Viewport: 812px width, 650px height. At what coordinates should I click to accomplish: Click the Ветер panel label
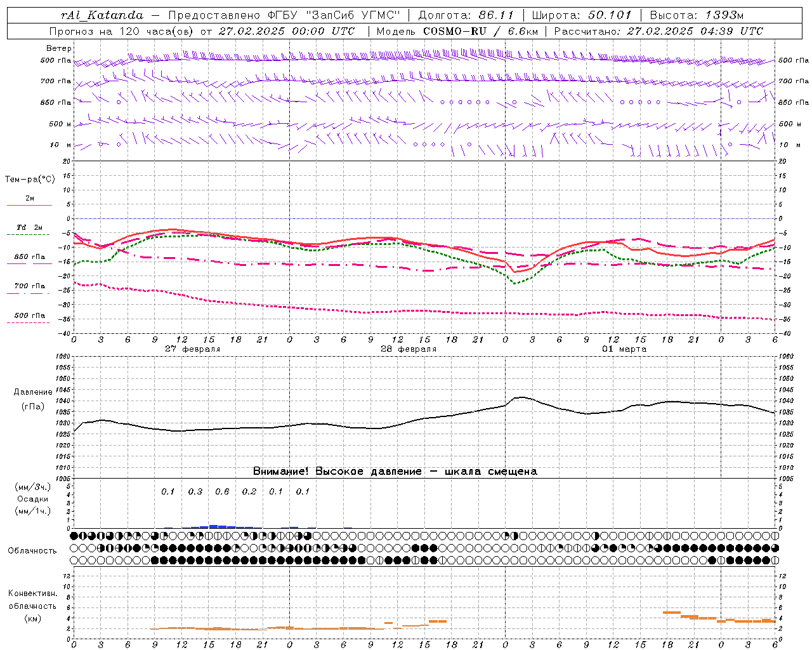[x=59, y=48]
